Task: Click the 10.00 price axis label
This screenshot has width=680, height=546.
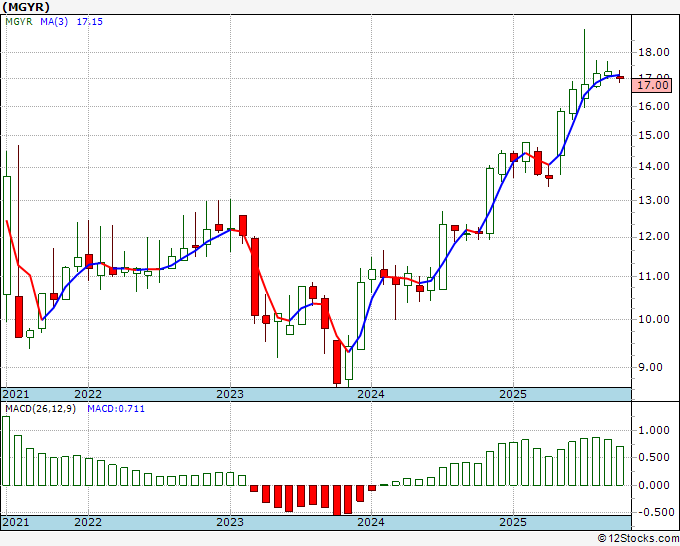Action: point(654,319)
